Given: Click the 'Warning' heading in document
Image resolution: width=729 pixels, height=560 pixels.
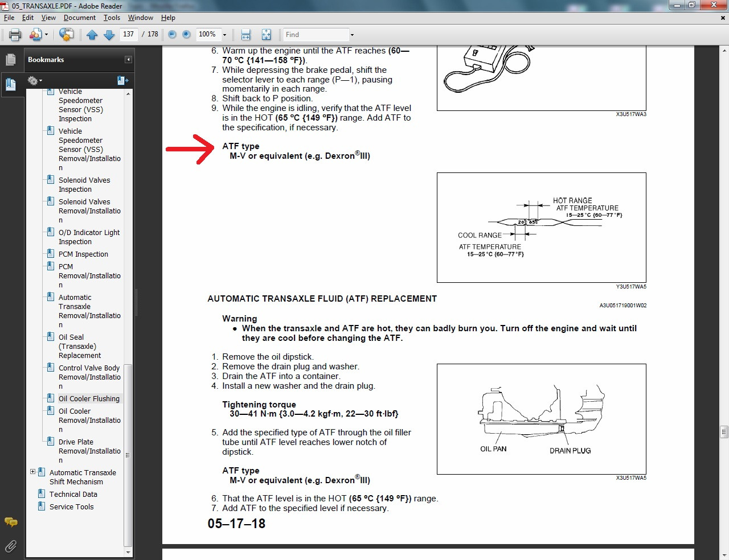Looking at the screenshot, I should [x=240, y=319].
